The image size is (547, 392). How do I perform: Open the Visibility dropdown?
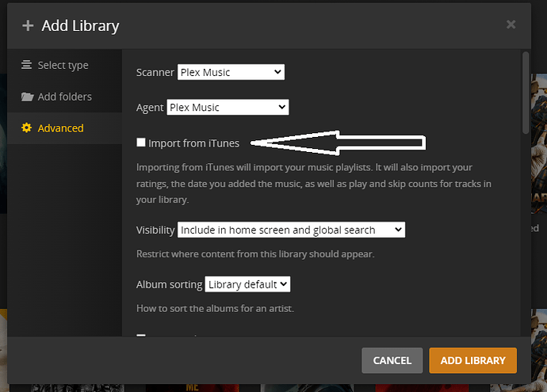point(291,230)
